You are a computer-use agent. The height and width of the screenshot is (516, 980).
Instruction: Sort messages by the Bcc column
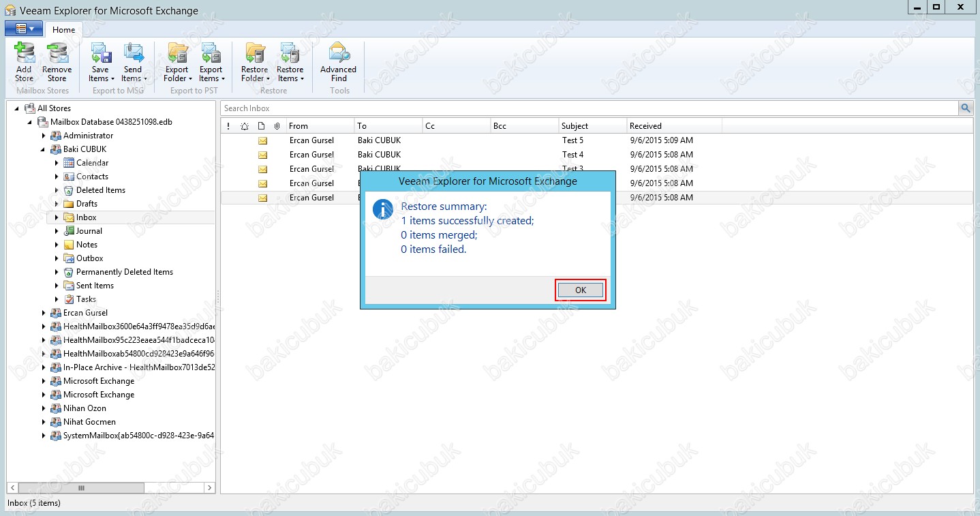pos(525,126)
